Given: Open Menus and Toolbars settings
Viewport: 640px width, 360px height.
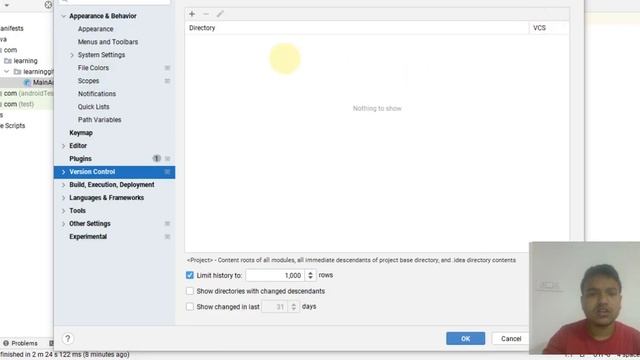Looking at the screenshot, I should tap(108, 42).
